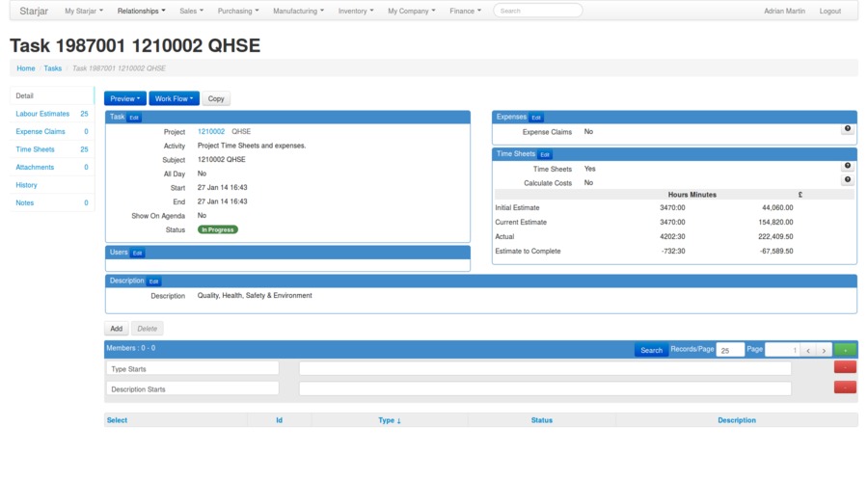Open the Preview dropdown
Screen dimensions: 868x482
coord(125,98)
